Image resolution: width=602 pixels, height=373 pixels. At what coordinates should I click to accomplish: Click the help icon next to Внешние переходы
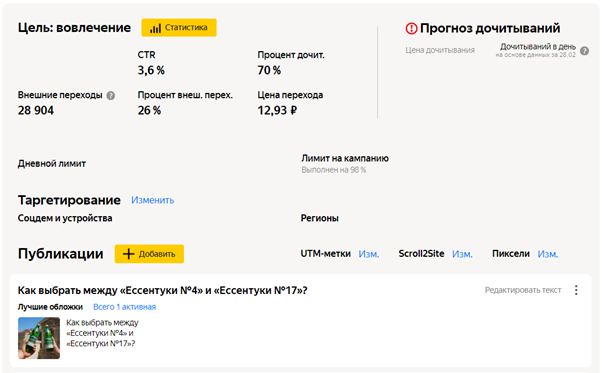(x=111, y=96)
